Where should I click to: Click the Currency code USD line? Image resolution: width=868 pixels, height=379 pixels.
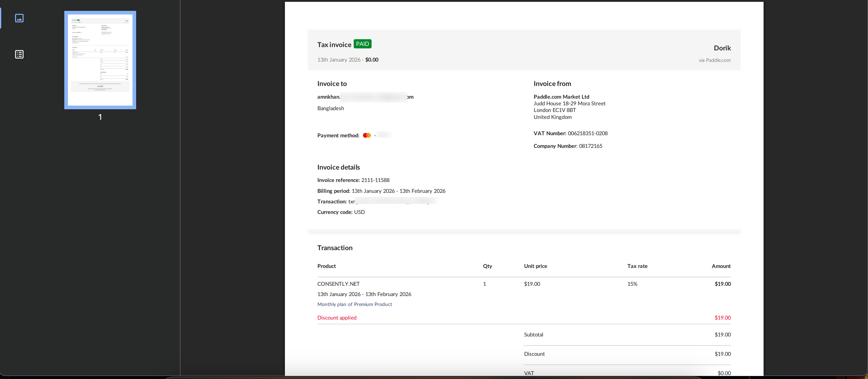pos(341,212)
